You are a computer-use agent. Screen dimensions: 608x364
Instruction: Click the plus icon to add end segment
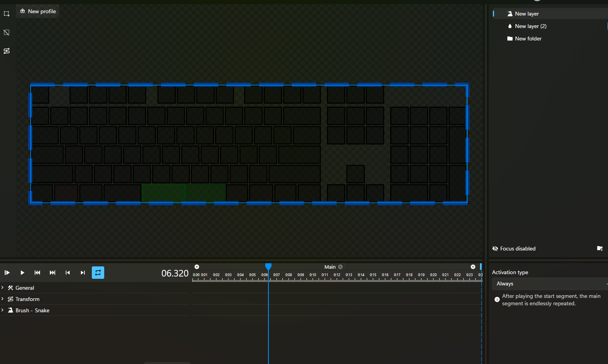473,267
